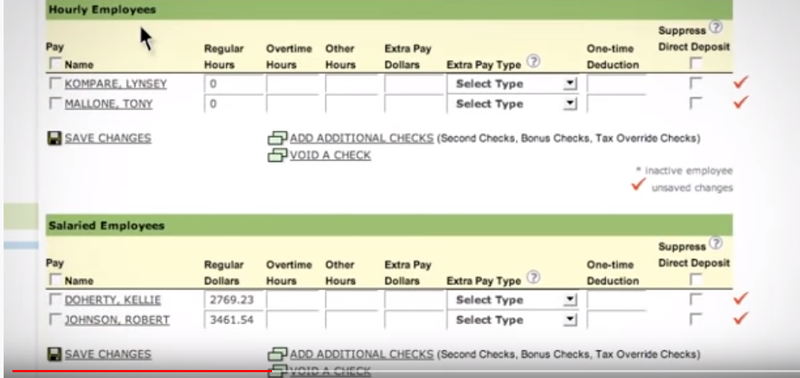Click the floppy disk icon under Hourly Employees
This screenshot has width=800, height=378.
(x=54, y=138)
